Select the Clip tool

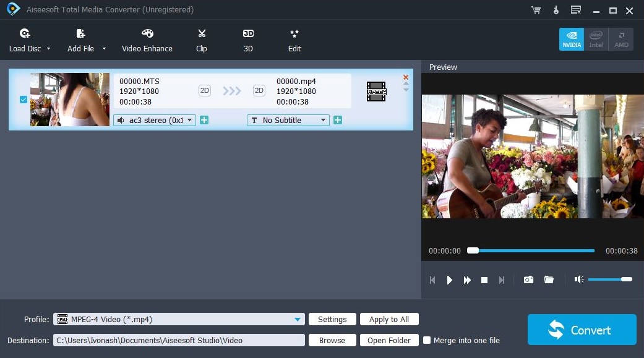[201, 39]
